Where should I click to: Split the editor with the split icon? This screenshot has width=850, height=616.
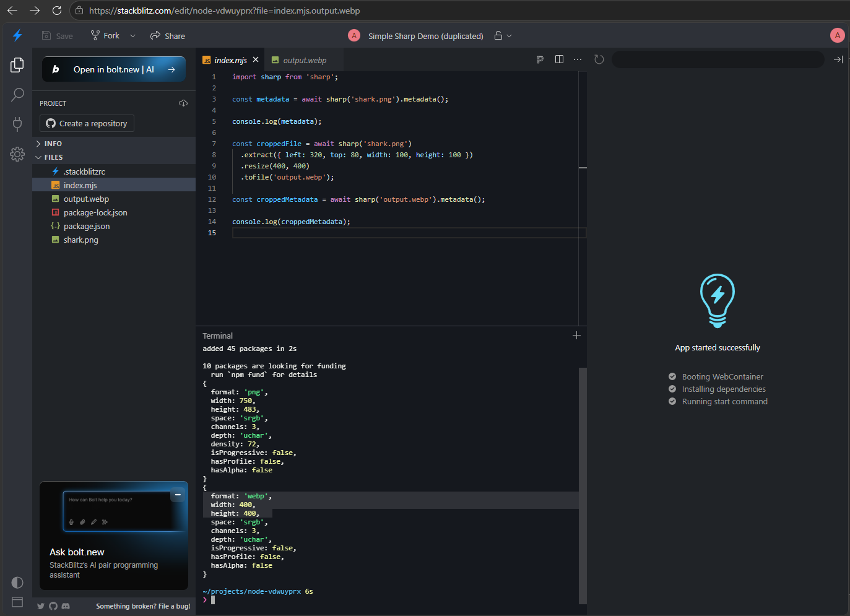coord(559,59)
